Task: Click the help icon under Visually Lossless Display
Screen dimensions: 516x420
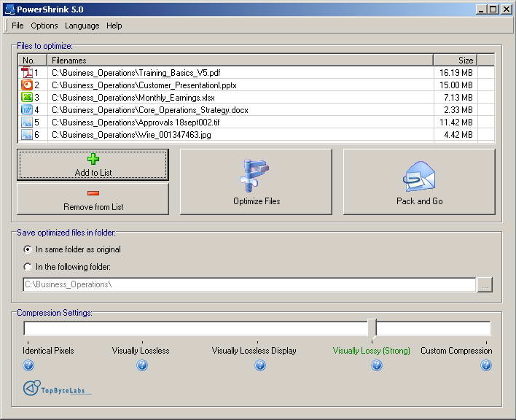Action: tap(260, 365)
